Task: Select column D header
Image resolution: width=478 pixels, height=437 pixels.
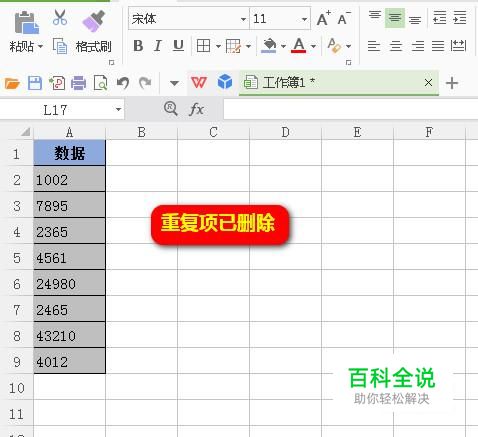Action: pyautogui.click(x=285, y=132)
